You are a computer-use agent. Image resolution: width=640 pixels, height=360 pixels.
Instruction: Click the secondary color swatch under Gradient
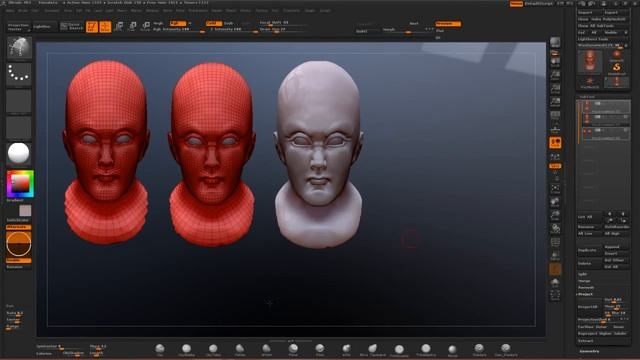pos(25,210)
